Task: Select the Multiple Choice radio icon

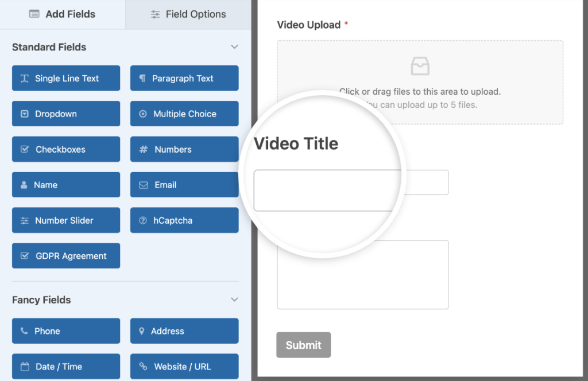Action: 143,114
